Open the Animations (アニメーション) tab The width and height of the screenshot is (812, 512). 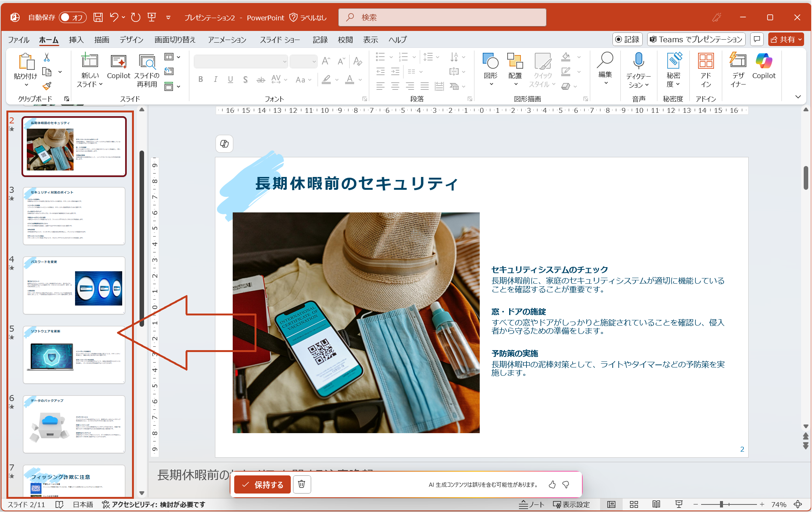tap(227, 40)
